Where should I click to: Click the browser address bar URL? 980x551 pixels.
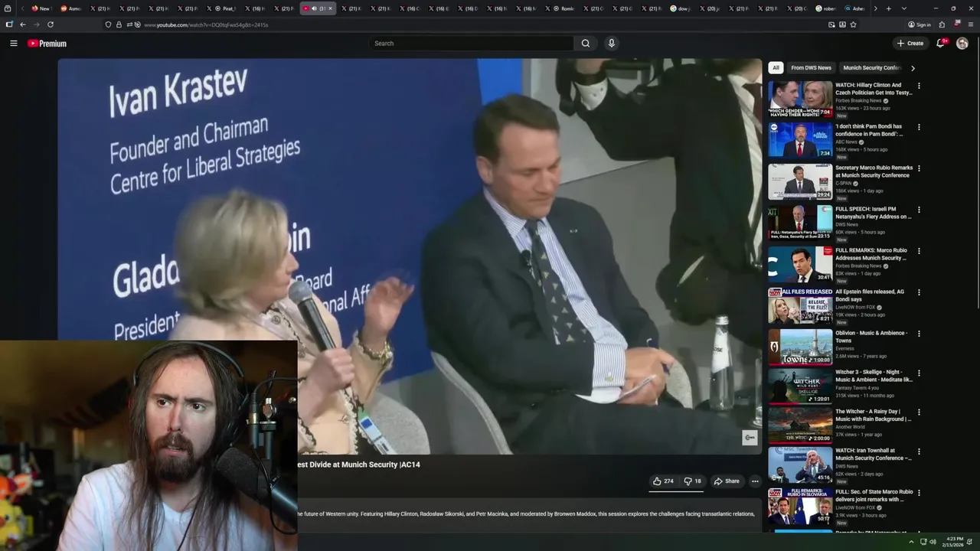207,24
